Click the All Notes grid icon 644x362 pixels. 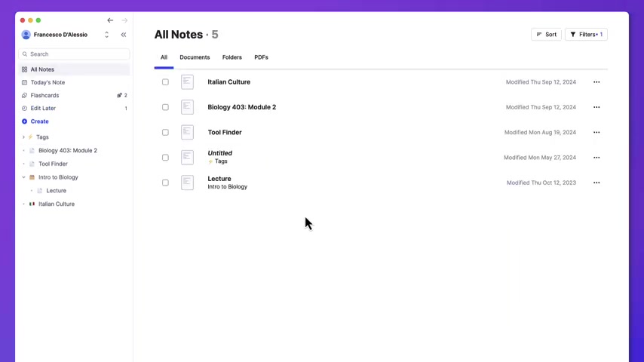25,69
